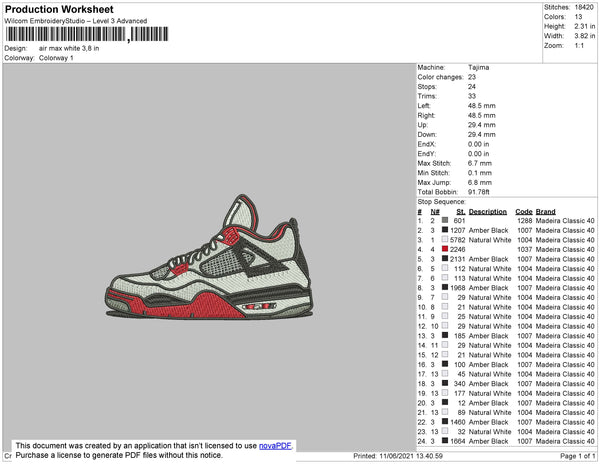Click the "Colorway 1" value

(56, 58)
